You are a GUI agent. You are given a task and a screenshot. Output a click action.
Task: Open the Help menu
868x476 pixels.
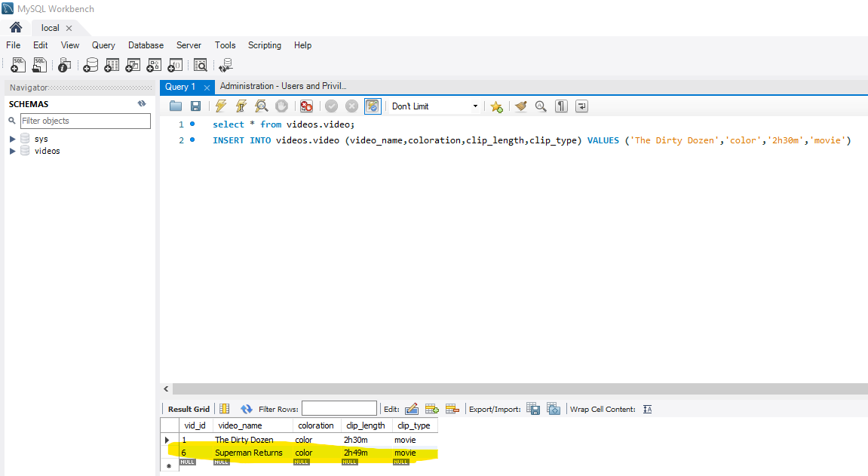302,45
